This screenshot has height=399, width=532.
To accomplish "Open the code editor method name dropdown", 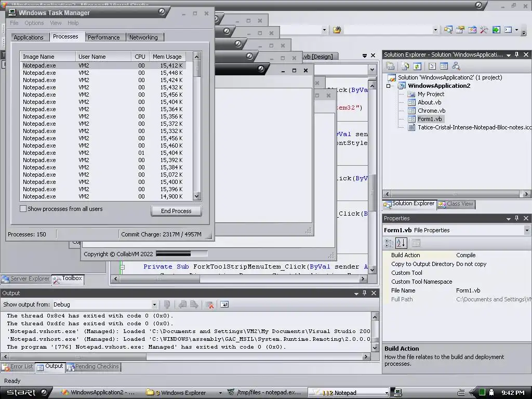I will coord(372,70).
